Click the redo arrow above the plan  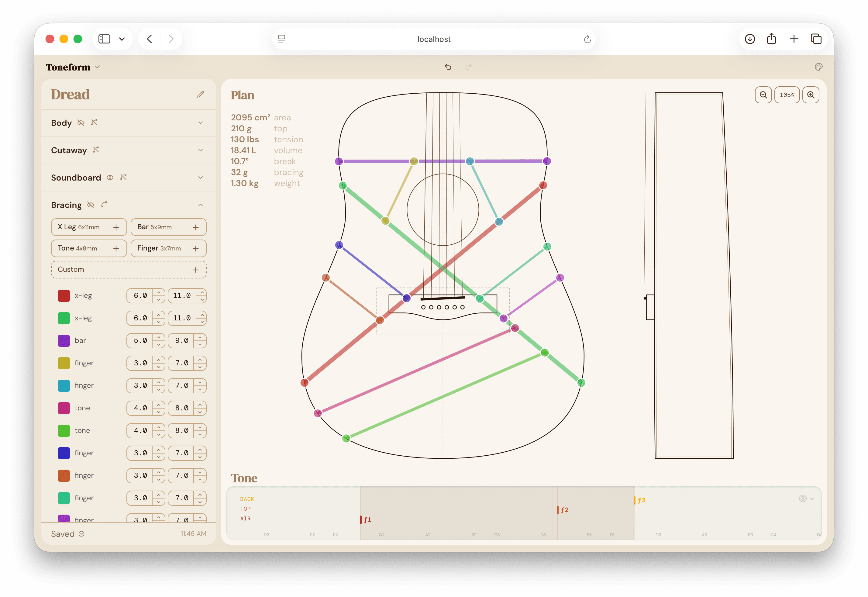click(469, 67)
